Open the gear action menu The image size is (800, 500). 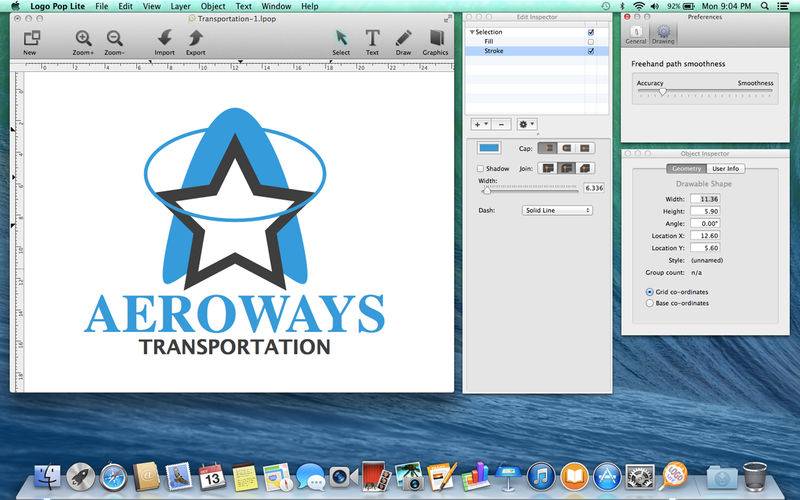[527, 124]
